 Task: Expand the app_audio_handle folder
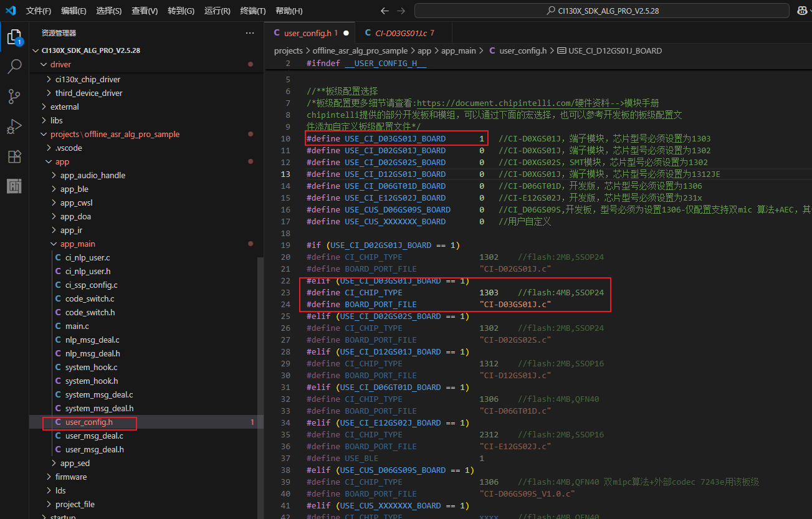coord(92,175)
